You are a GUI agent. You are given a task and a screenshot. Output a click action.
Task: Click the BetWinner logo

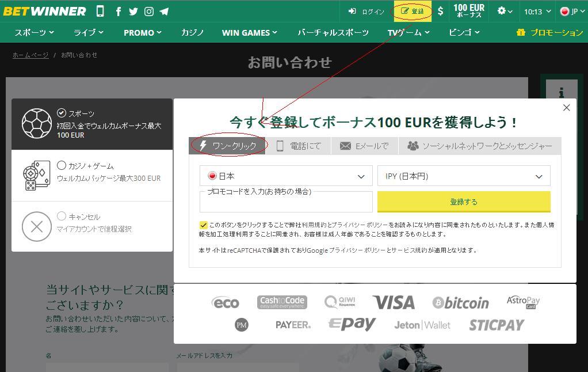(x=44, y=12)
